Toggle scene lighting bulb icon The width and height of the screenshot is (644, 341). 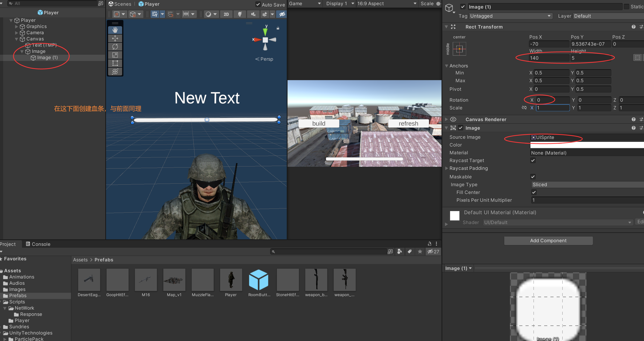[x=240, y=14]
